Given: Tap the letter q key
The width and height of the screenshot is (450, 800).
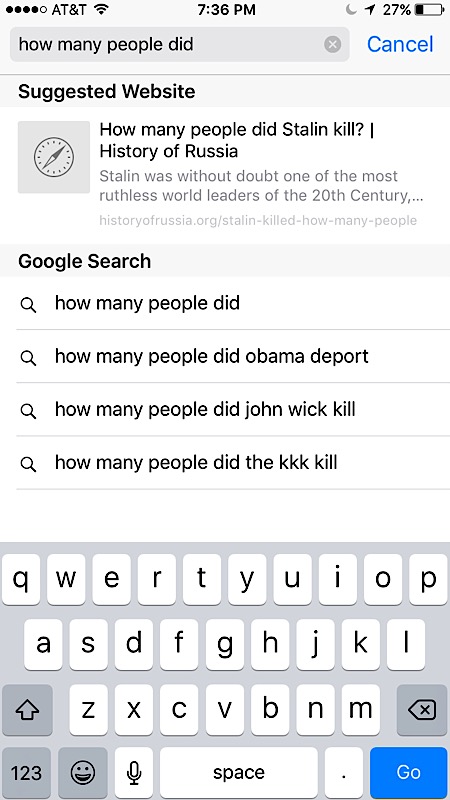Looking at the screenshot, I should point(21,580).
